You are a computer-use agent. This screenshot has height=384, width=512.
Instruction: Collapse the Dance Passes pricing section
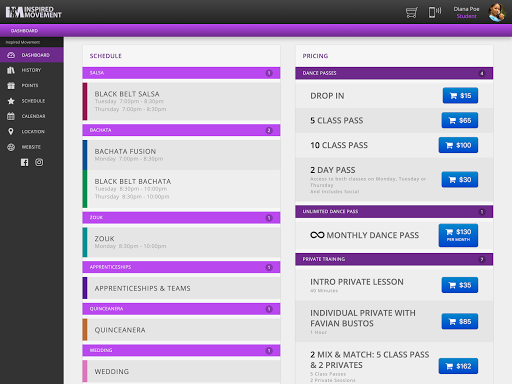pos(394,73)
